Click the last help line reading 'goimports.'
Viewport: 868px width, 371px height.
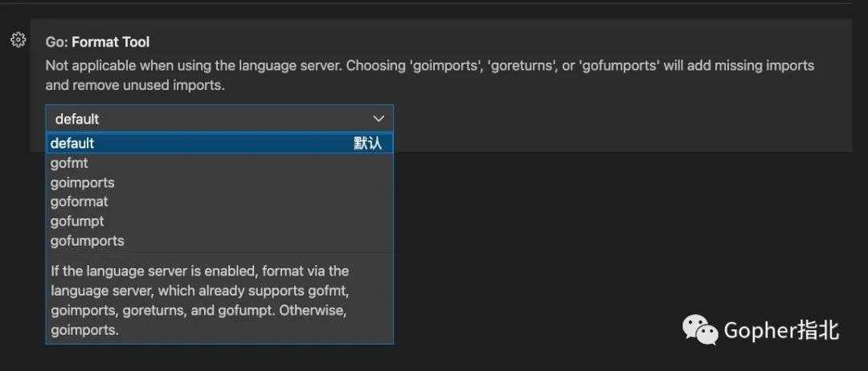(84, 331)
